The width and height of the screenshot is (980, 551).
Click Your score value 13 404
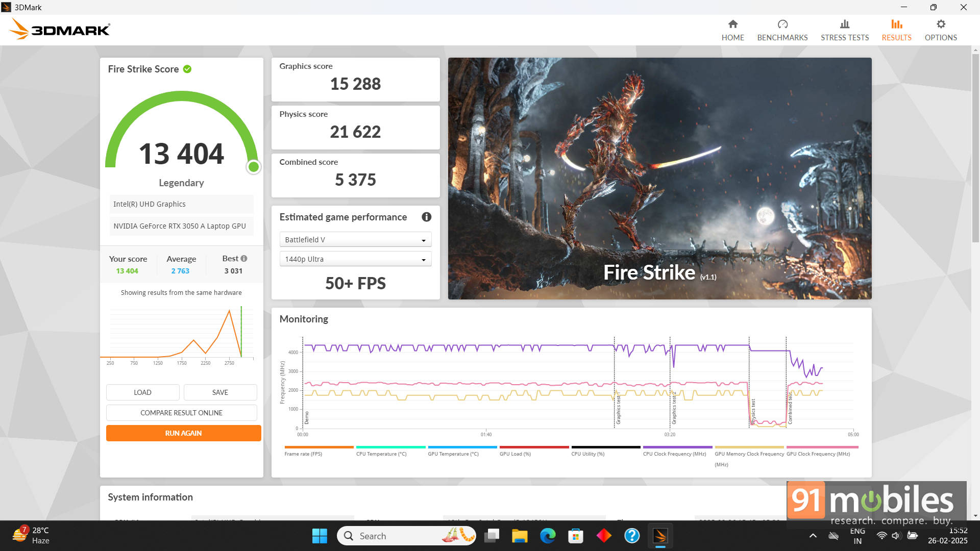coord(127,271)
